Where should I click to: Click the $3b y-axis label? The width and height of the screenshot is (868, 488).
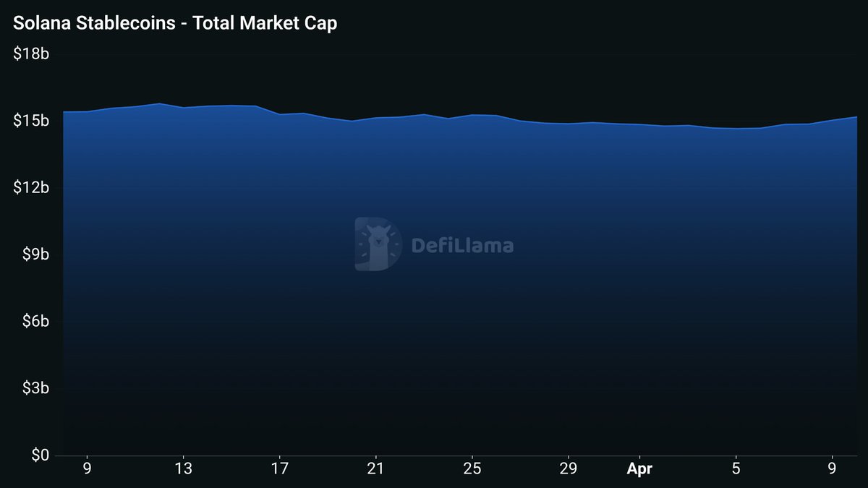[34, 388]
